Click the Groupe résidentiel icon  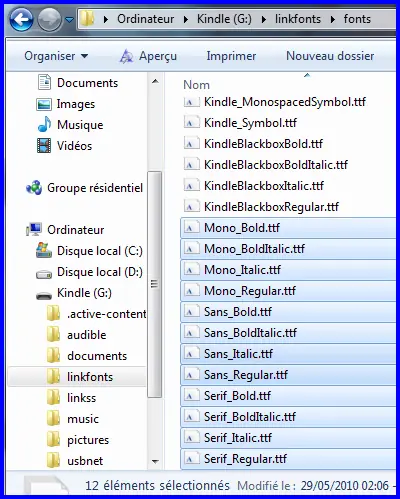[34, 188]
